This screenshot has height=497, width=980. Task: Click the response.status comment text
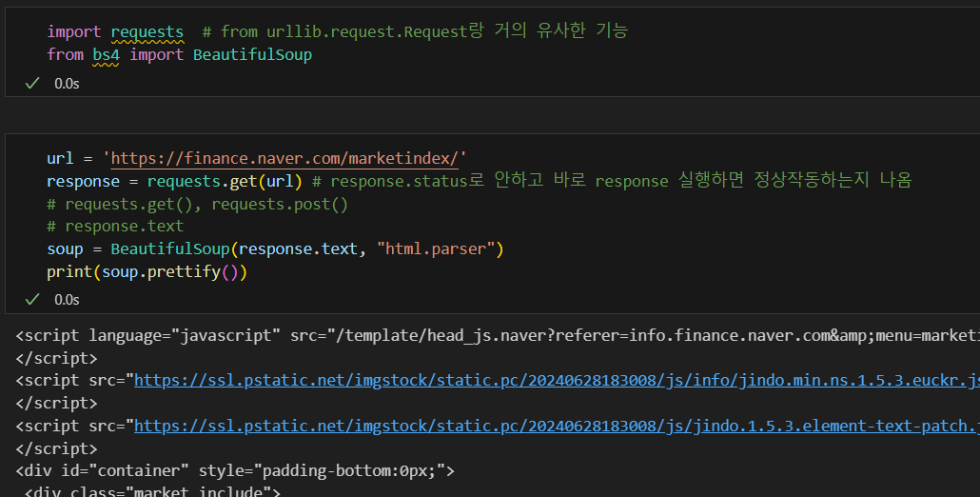[612, 181]
